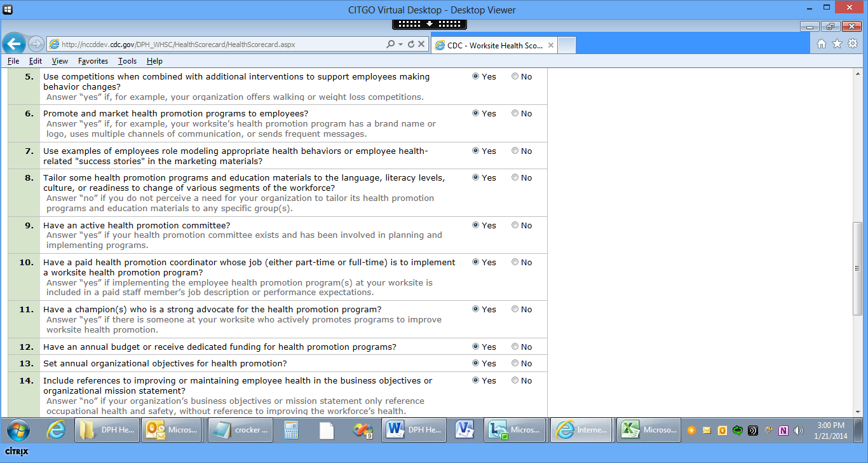Launch pinned Internet Explorer beside Start

(56, 430)
